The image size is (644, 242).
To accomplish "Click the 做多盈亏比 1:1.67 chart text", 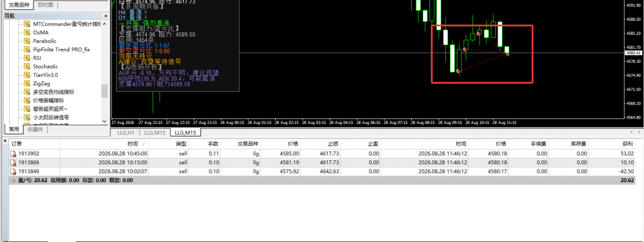I will coord(144,46).
